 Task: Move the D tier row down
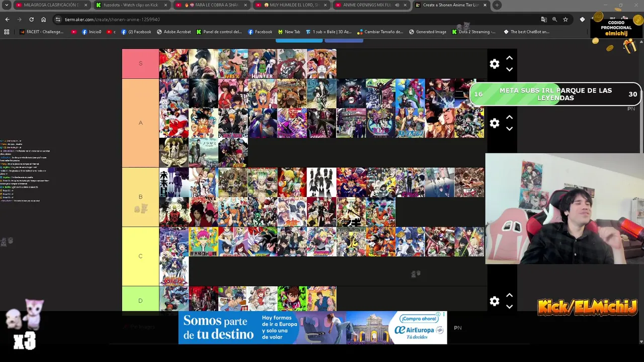pos(509,307)
